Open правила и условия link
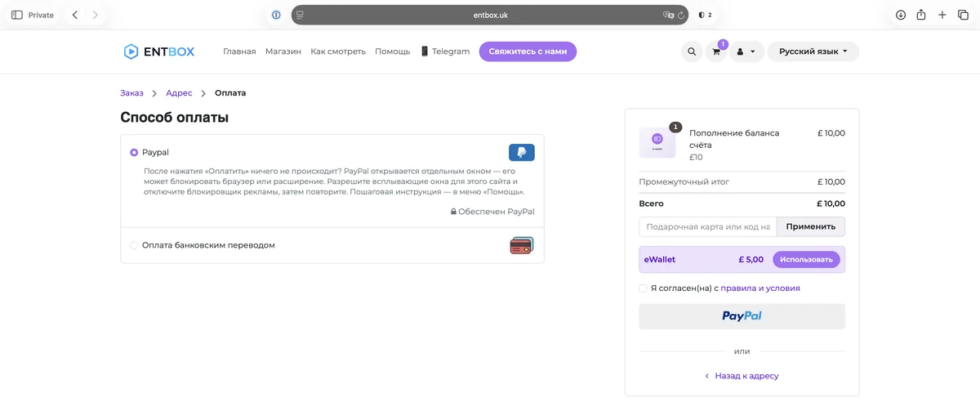 tap(760, 288)
